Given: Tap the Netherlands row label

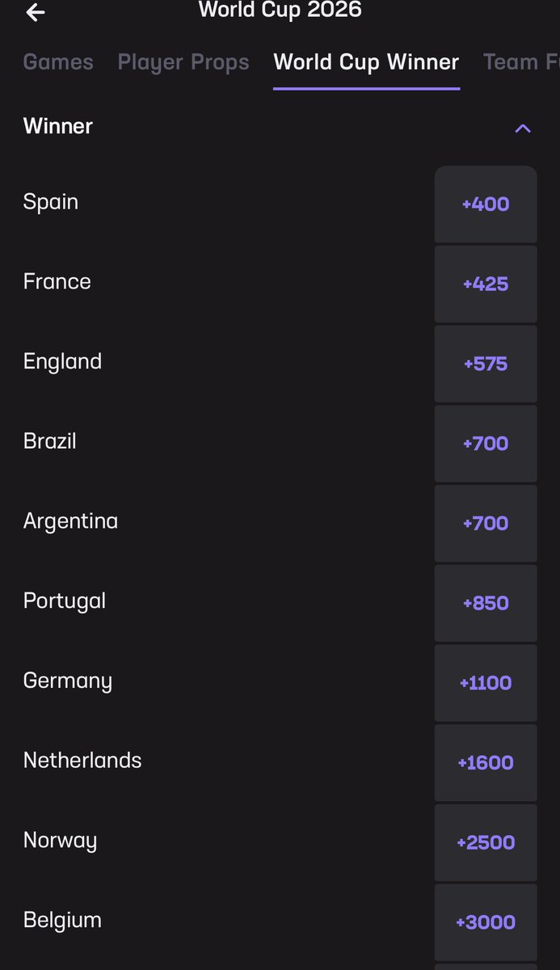Looking at the screenshot, I should pyautogui.click(x=82, y=760).
